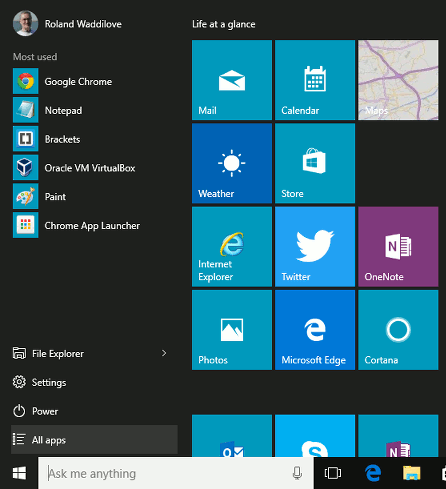Open Chrome App Launcher

point(93,225)
